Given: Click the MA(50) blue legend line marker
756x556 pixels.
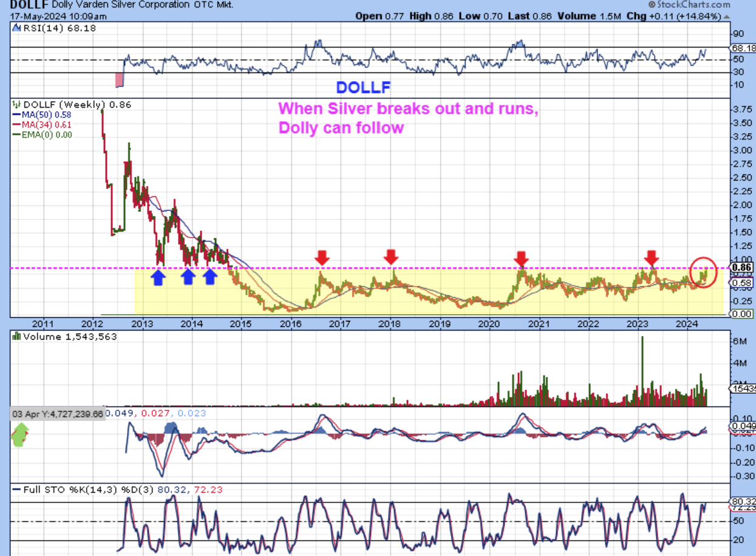Looking at the screenshot, I should (x=16, y=115).
